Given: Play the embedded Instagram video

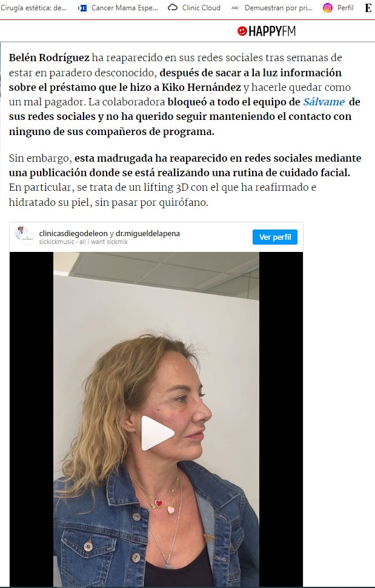Looking at the screenshot, I should click(157, 433).
